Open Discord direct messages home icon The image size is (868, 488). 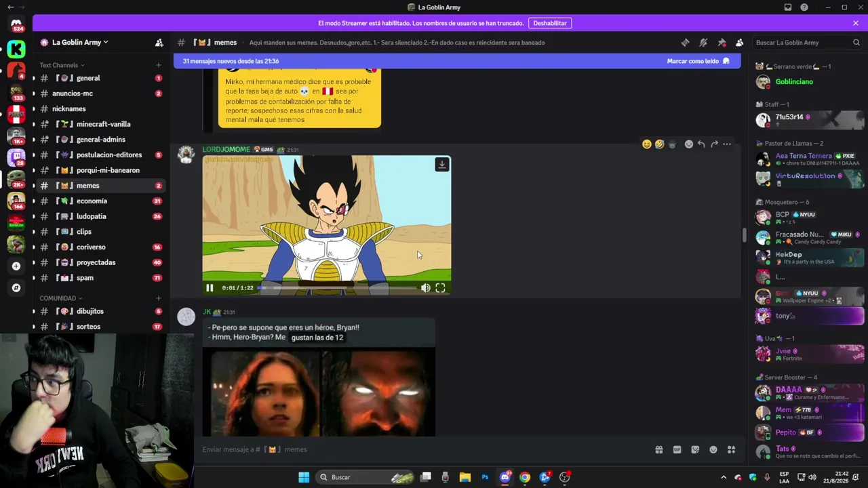(16, 25)
